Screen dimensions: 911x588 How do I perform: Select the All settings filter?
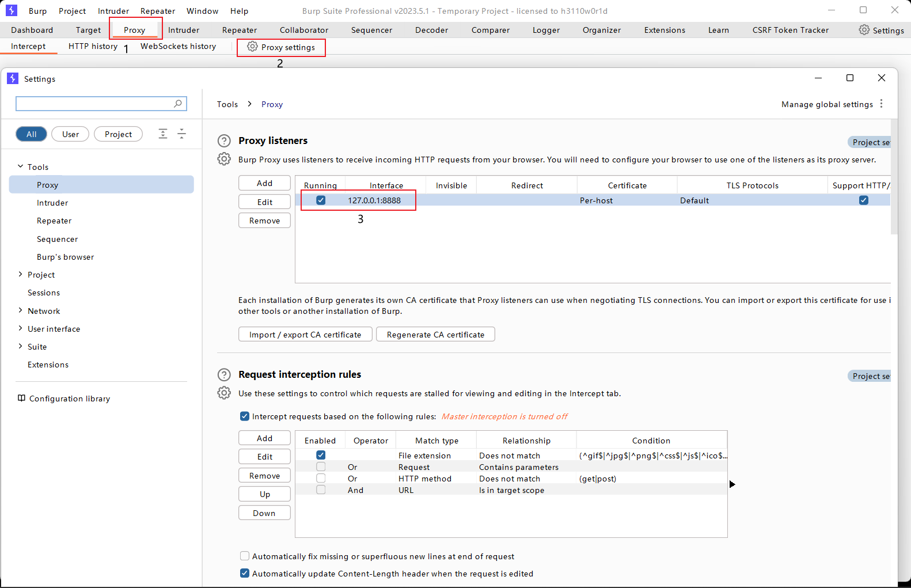[x=31, y=134]
